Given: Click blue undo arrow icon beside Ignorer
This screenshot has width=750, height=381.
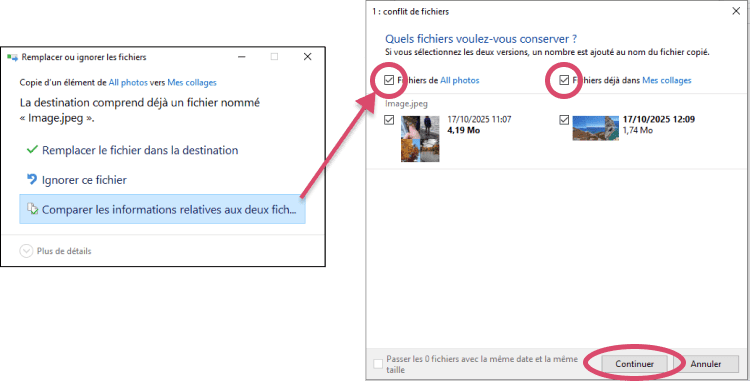Looking at the screenshot, I should [32, 179].
